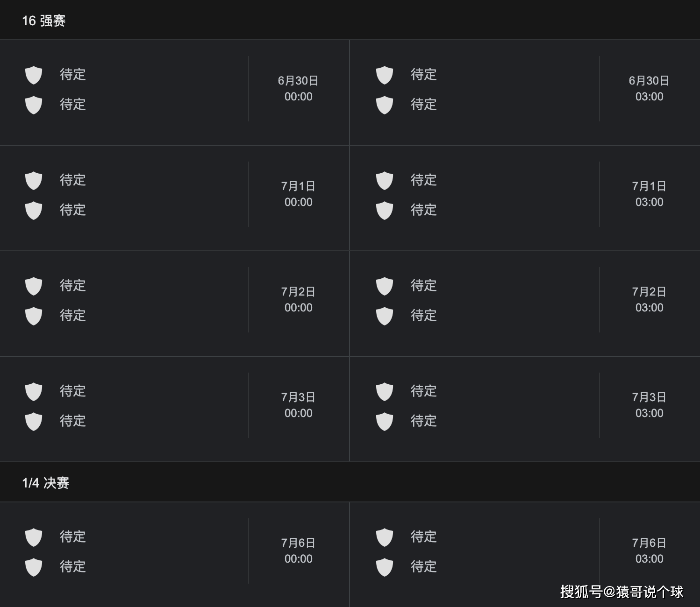Open match time 7月1日 03:00
The width and height of the screenshot is (700, 607).
coord(649,194)
